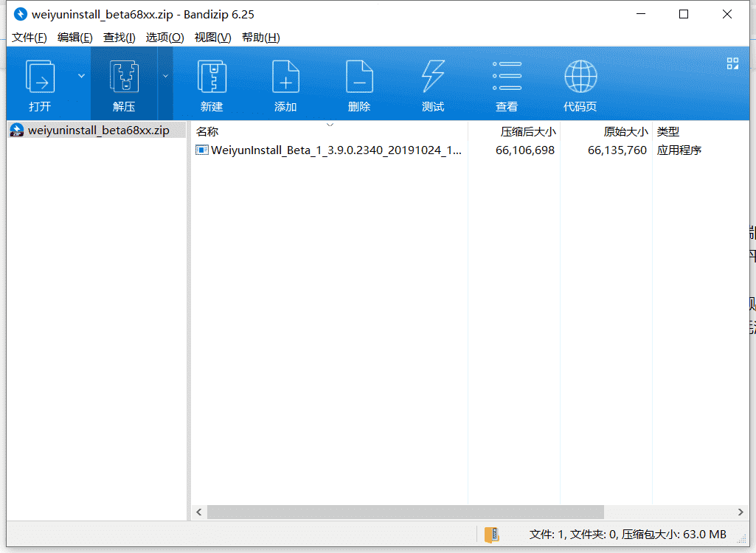The image size is (756, 553).
Task: Open the 查找(I) menu
Action: (119, 37)
